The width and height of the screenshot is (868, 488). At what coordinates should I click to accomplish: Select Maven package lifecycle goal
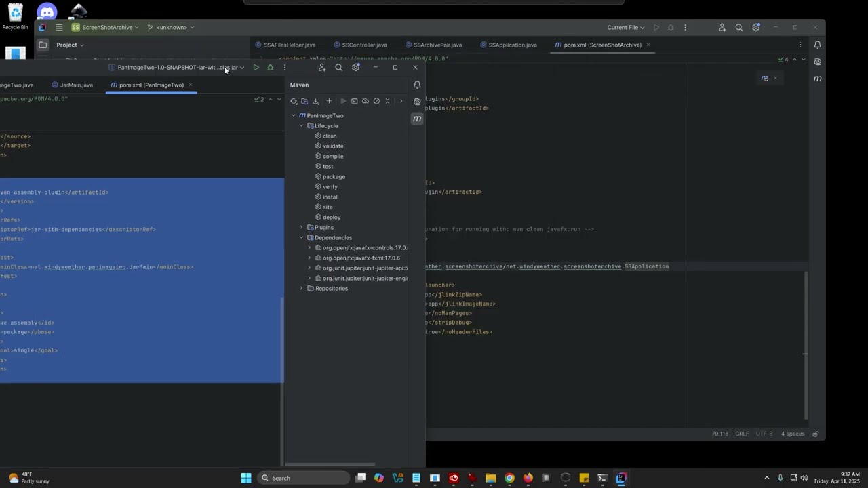(334, 176)
